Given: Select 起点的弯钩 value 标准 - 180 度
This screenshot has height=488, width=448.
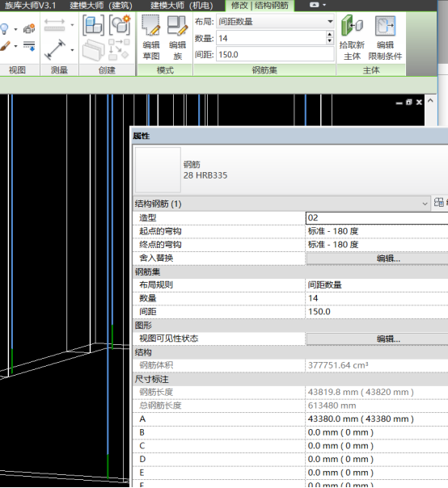Looking at the screenshot, I should [x=377, y=231].
